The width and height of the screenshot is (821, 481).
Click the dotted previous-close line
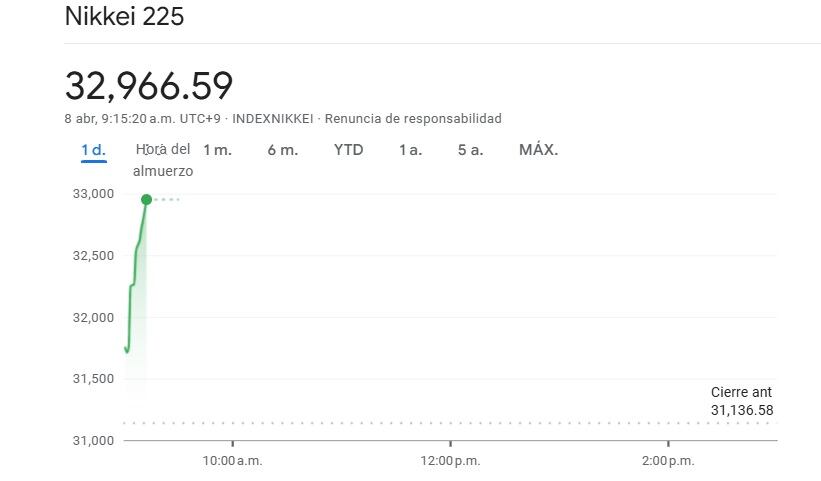450,423
